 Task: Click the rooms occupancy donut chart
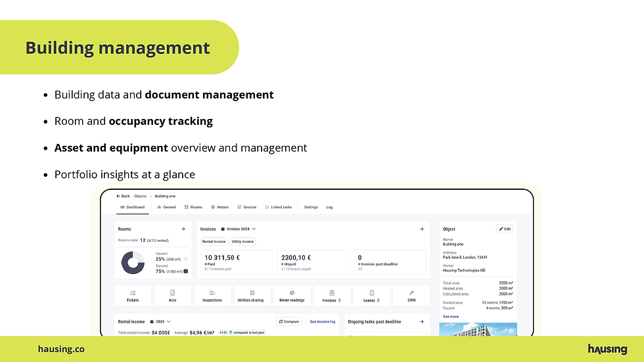tap(133, 263)
